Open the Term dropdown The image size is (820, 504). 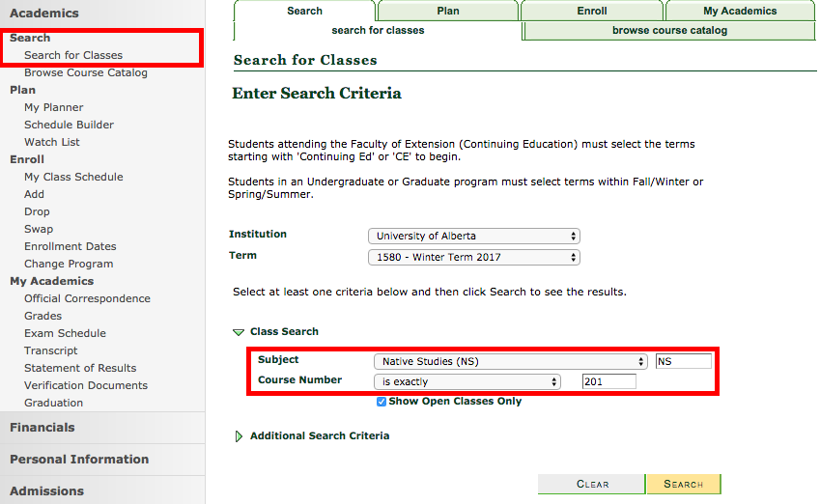pyautogui.click(x=473, y=258)
